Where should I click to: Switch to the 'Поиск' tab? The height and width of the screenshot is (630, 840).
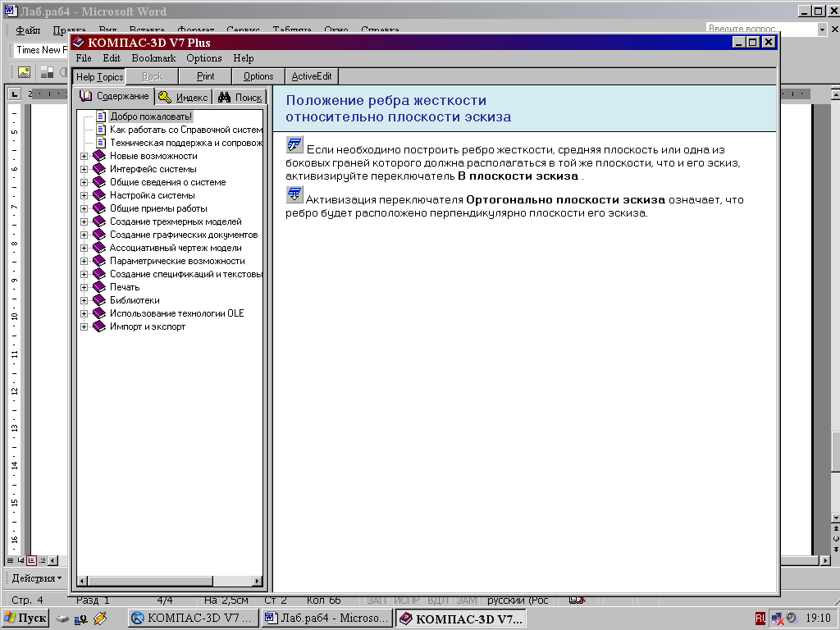240,97
